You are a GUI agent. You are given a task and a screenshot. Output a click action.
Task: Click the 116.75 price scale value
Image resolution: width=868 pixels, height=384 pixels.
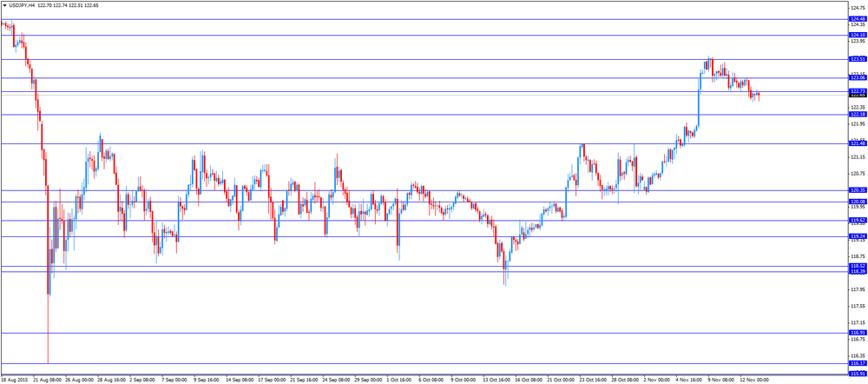858,339
